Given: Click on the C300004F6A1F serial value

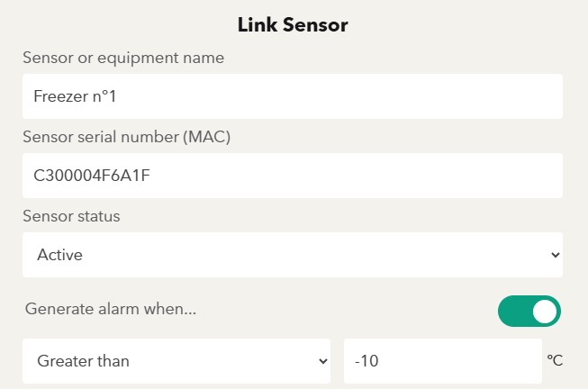Looking at the screenshot, I should click(x=91, y=176).
